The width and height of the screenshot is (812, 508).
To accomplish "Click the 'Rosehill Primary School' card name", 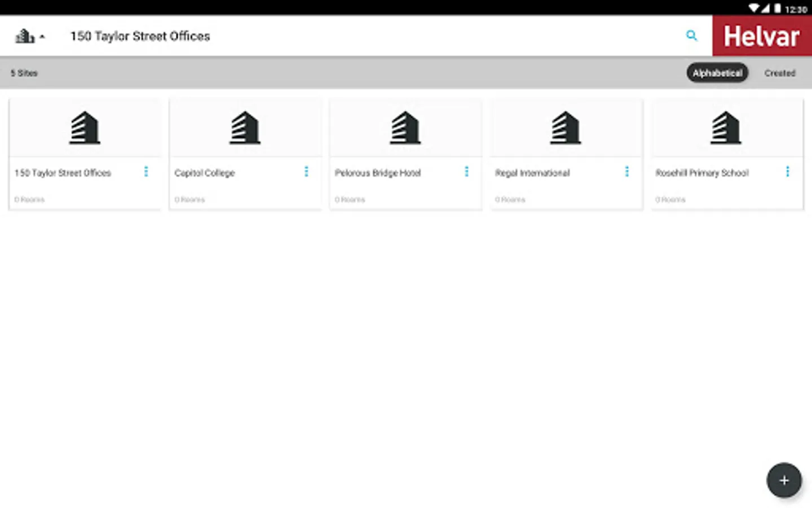I will (x=702, y=173).
